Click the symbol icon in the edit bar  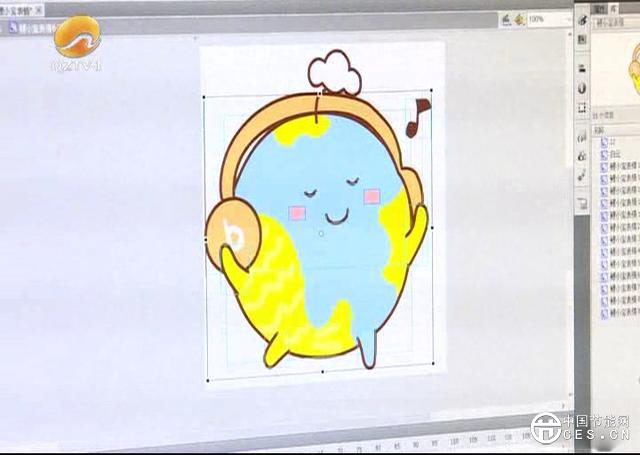12,27
